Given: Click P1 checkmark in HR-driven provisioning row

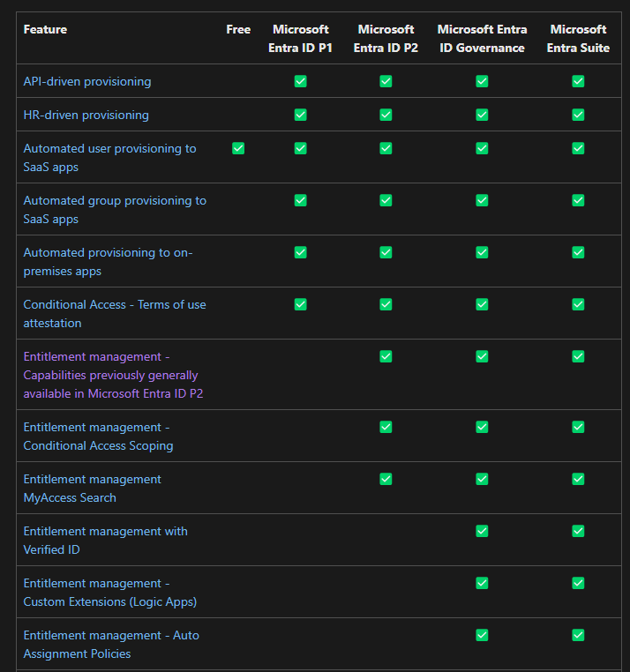Looking at the screenshot, I should 301,115.
